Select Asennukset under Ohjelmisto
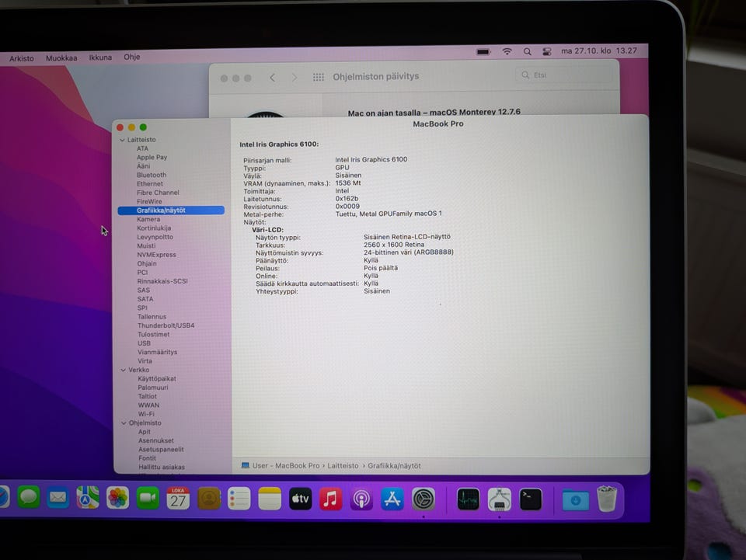Viewport: 746px width, 560px height. click(x=156, y=440)
